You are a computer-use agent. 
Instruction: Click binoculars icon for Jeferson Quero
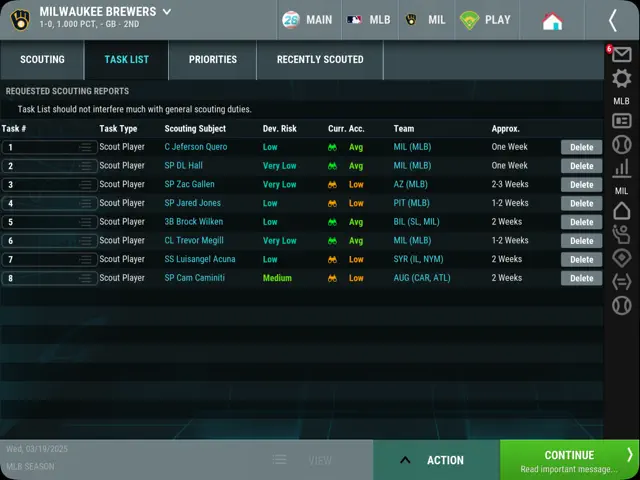pyautogui.click(x=332, y=147)
